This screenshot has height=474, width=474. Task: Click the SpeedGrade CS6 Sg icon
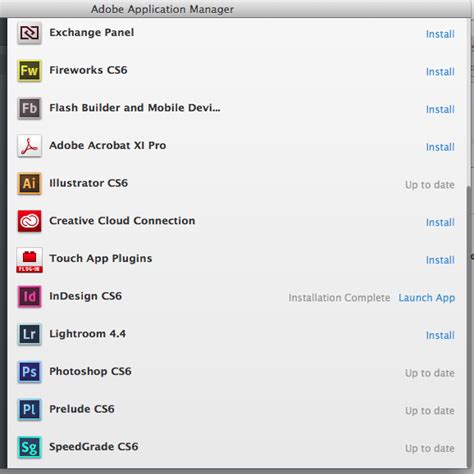[x=29, y=447]
